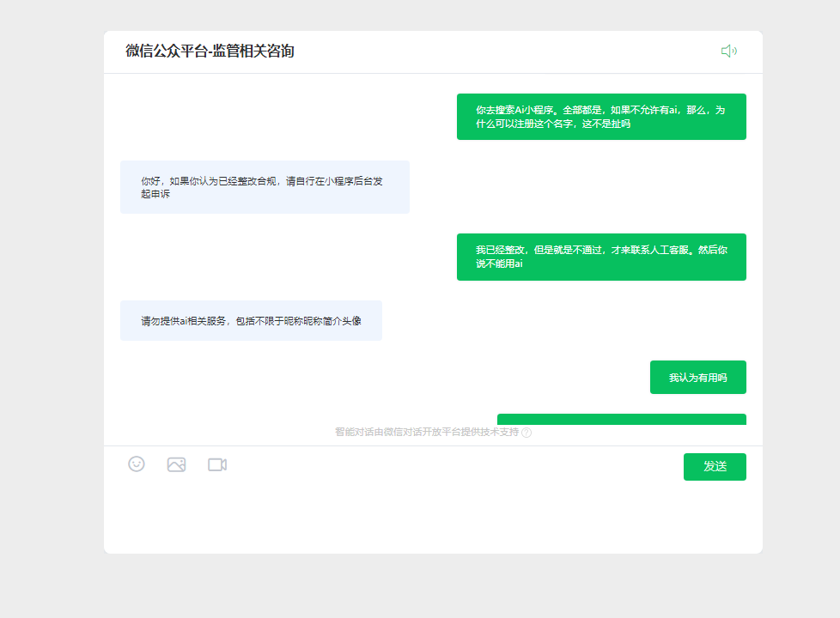Click the help question mark icon

click(x=527, y=433)
